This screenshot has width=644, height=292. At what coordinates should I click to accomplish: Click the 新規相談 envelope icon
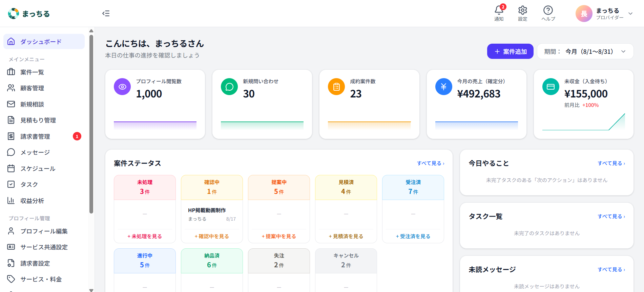(x=11, y=104)
